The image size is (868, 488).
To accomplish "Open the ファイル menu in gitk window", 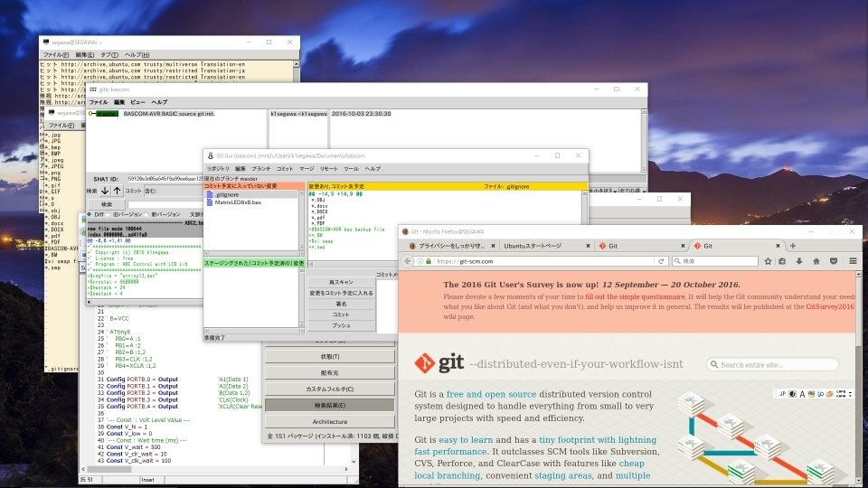I will pyautogui.click(x=99, y=102).
